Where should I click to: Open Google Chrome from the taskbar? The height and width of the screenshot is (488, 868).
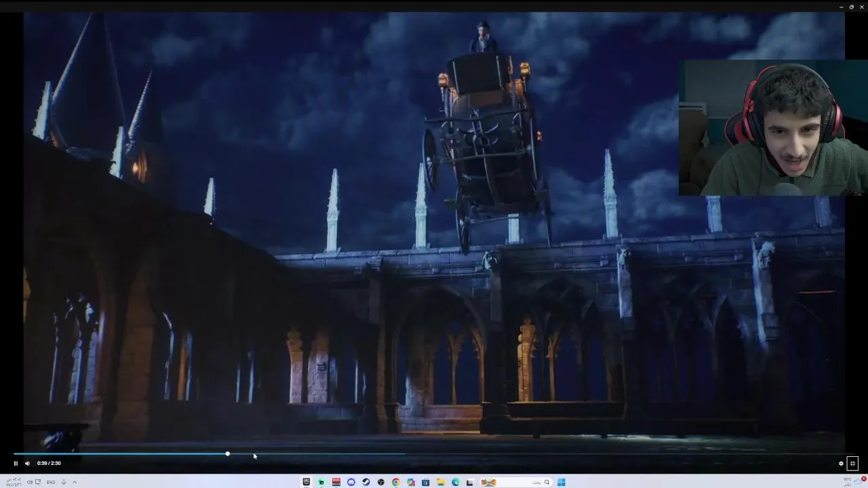[x=396, y=482]
